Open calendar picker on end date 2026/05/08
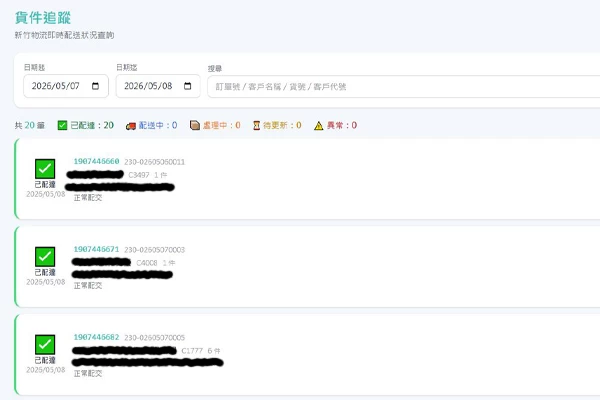600x400 pixels. tap(188, 86)
